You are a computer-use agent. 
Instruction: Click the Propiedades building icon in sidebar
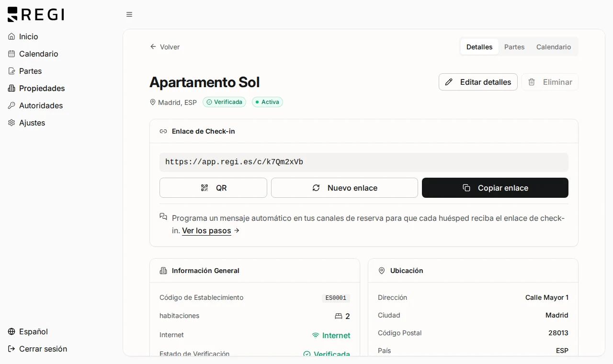point(11,88)
